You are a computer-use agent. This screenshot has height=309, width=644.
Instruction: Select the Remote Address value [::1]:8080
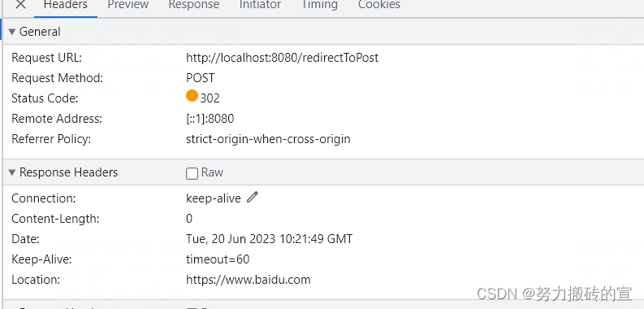point(210,119)
